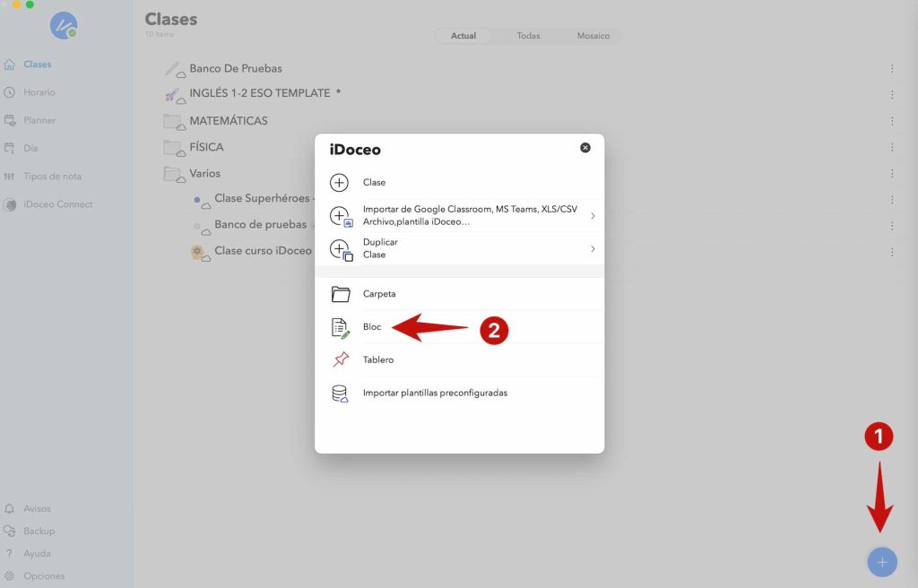Viewport: 918px width, 588px height.
Task: Select Importar de Google Classroom option
Action: point(460,215)
